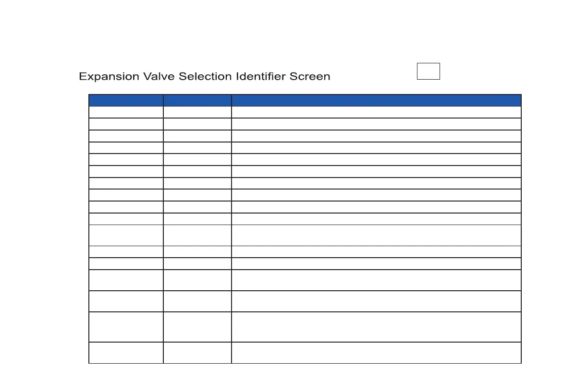Select the first-column cell in the first data row

pyautogui.click(x=126, y=112)
